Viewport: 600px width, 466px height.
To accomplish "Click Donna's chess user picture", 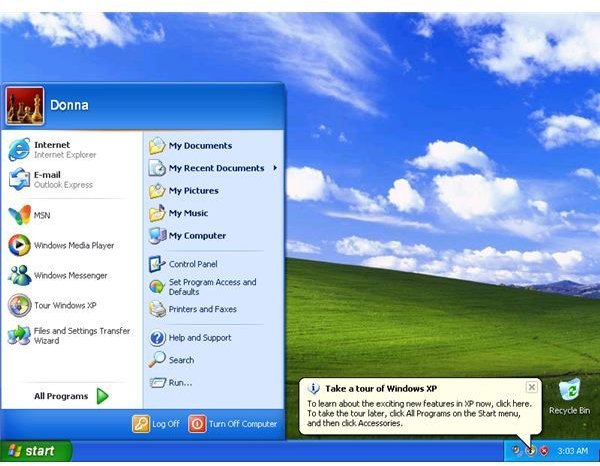I will tap(25, 106).
